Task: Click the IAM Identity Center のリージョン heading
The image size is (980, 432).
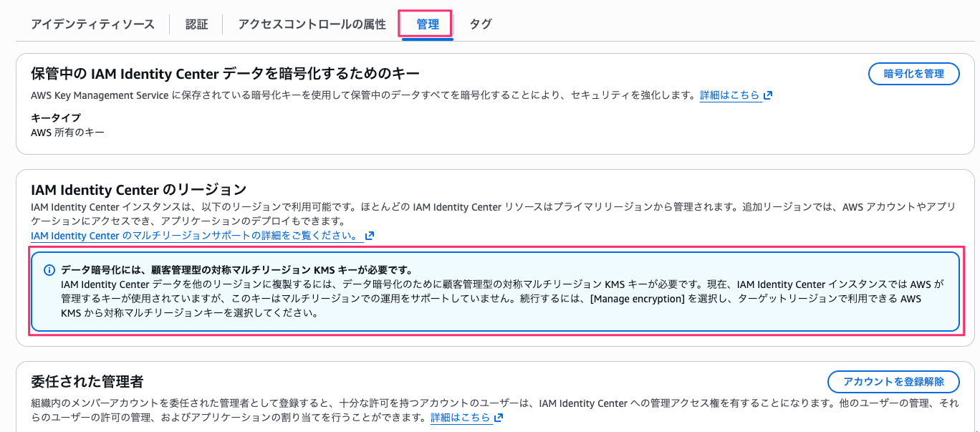Action: [139, 190]
